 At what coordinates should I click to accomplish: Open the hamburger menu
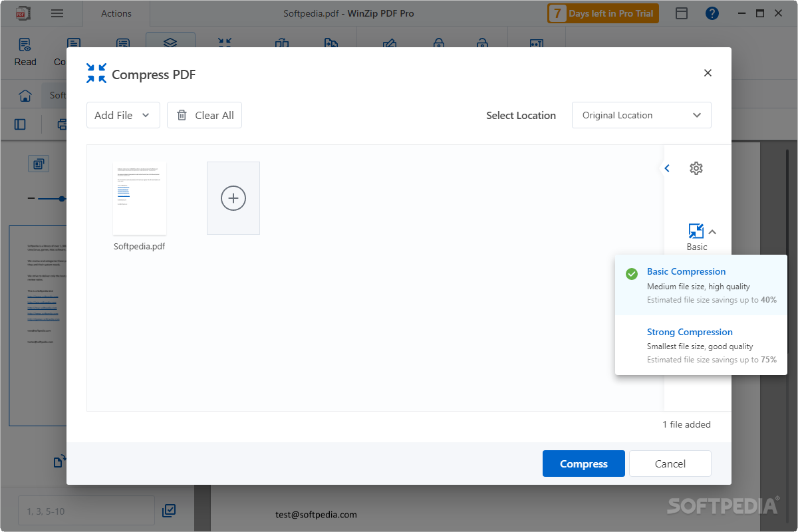coord(57,13)
